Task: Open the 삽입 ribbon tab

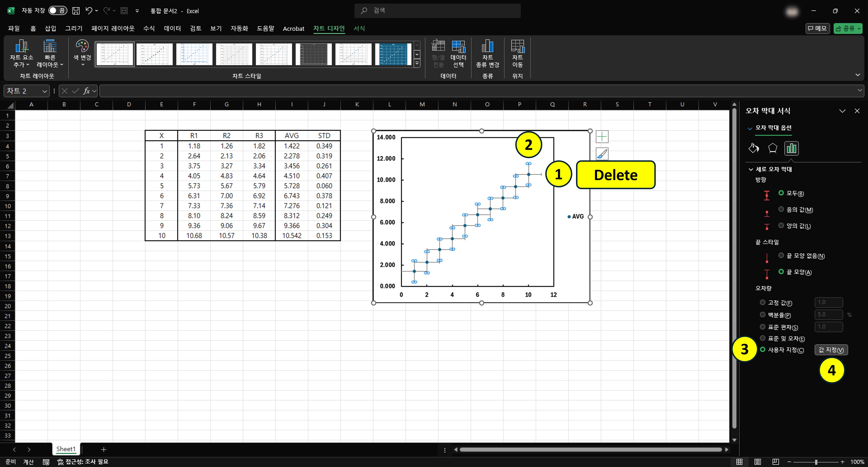Action: (x=51, y=28)
